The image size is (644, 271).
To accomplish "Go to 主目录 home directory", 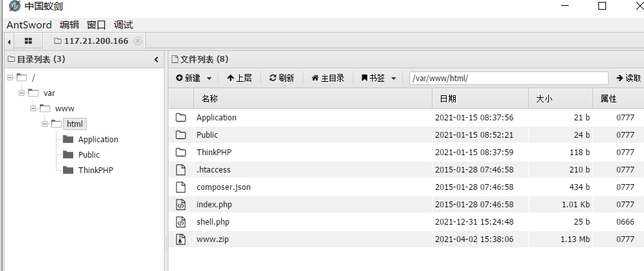I will (328, 78).
